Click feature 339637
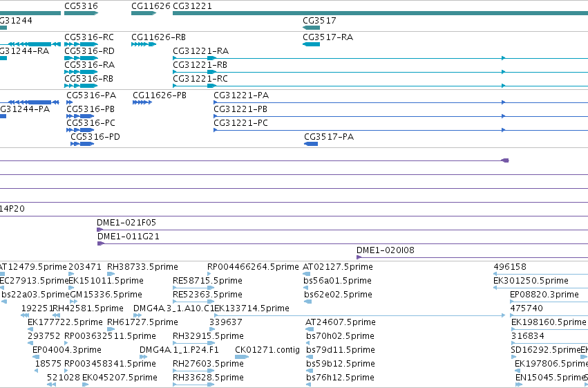The width and height of the screenshot is (588, 388). (226, 322)
